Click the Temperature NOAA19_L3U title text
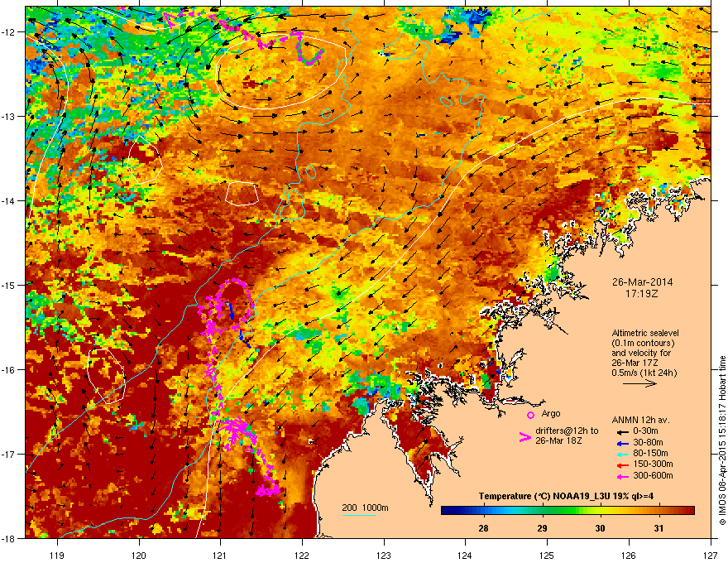The image size is (728, 563). 566,496
